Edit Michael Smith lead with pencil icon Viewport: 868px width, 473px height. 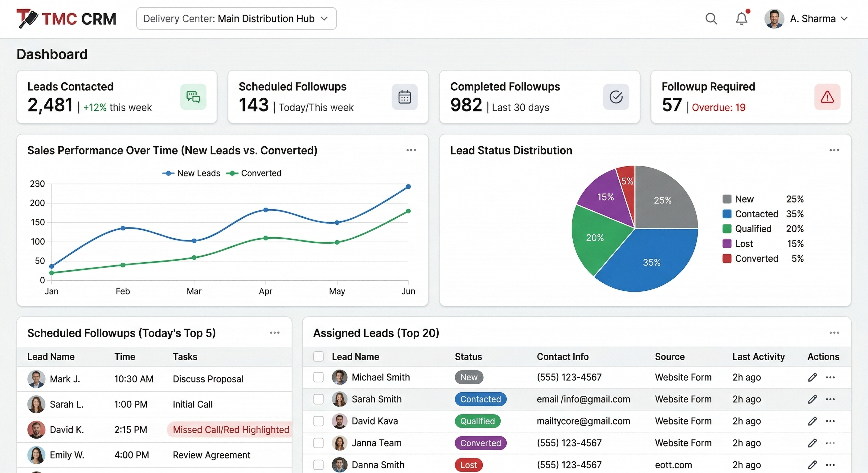[x=812, y=377]
